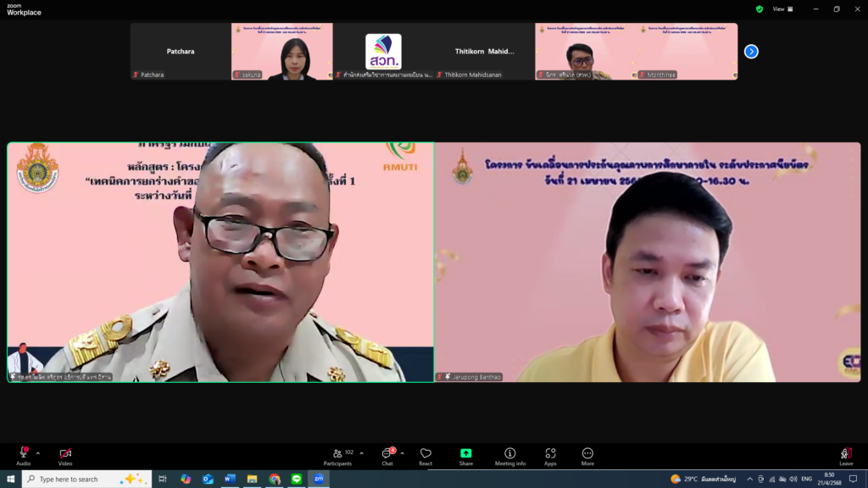Show next participants with the blue arrow
This screenshot has height=488, width=868.
(751, 51)
